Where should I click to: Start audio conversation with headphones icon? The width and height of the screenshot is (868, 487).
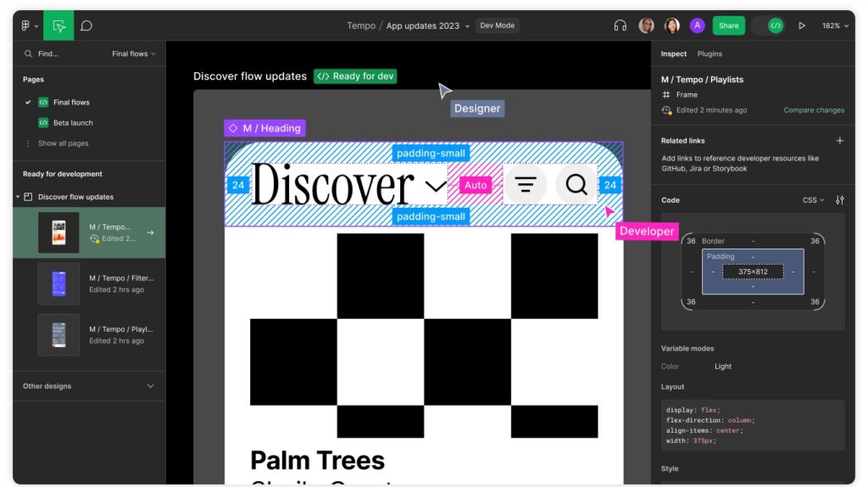620,25
